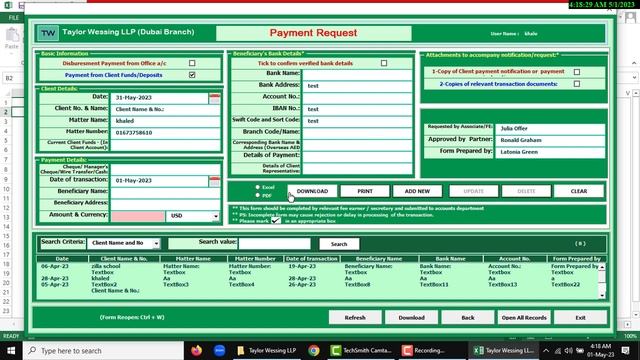This screenshot has width=640, height=360.
Task: Click the PRINT button
Action: tap(365, 191)
